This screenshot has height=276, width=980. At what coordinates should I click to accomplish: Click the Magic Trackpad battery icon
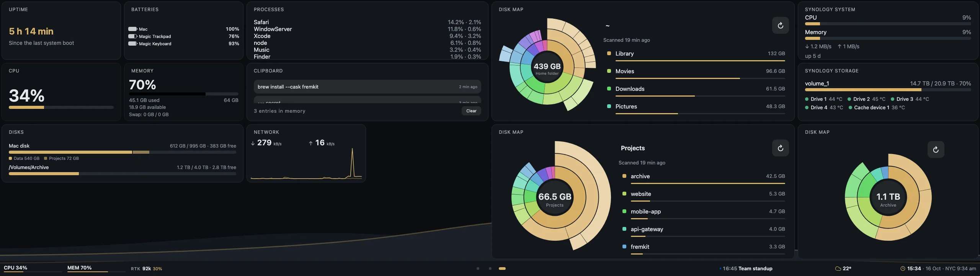(x=132, y=36)
